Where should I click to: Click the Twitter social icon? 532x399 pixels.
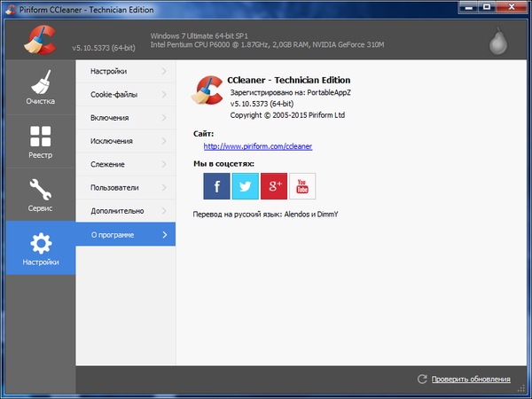pos(245,185)
